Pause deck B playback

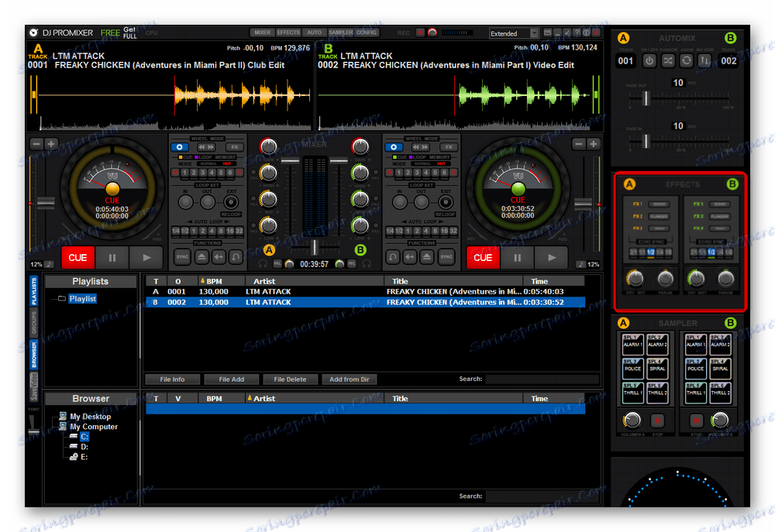point(517,257)
